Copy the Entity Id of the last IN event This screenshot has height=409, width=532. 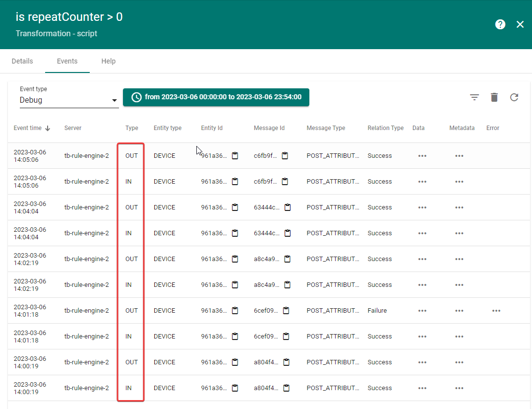[235, 388]
